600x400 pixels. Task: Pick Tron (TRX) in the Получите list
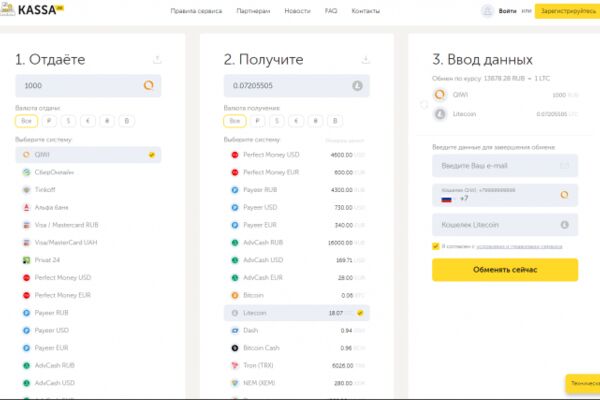point(297,366)
